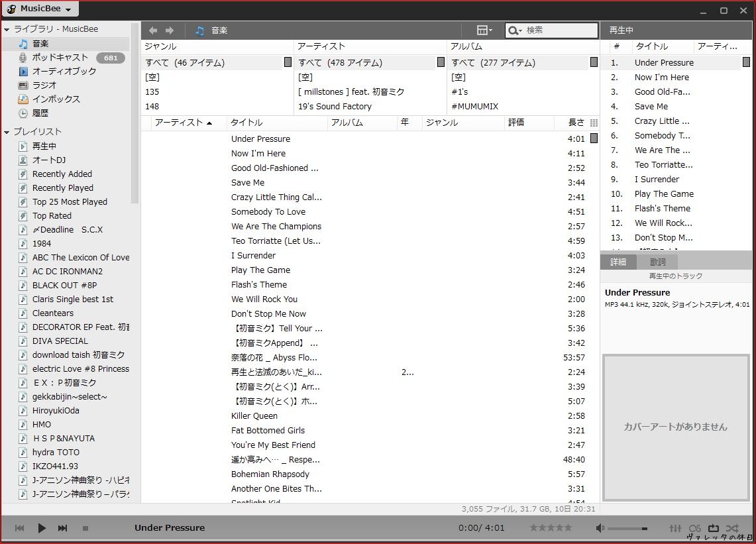Start playback with the play button
The width and height of the screenshot is (756, 544).
click(42, 528)
